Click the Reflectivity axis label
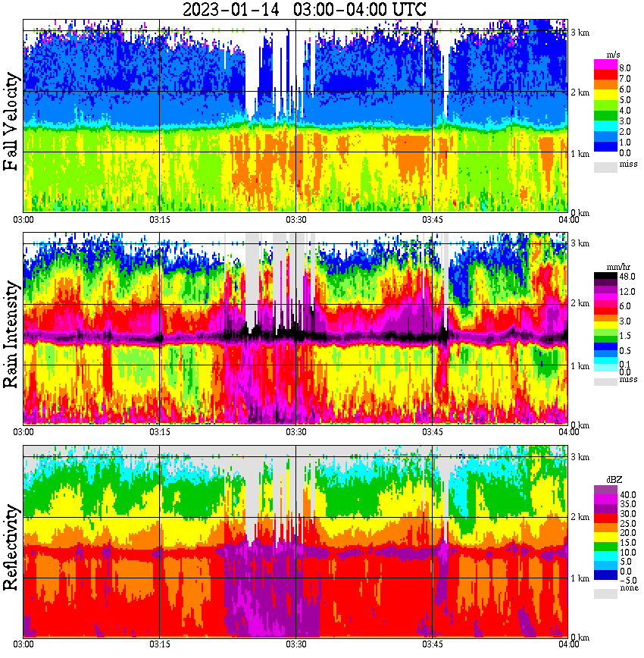 (x=11, y=547)
